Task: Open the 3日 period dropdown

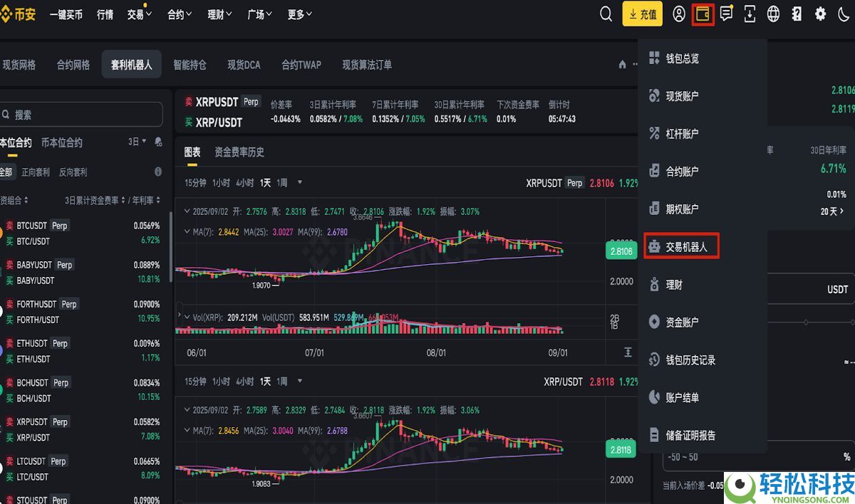Action: 137,142
